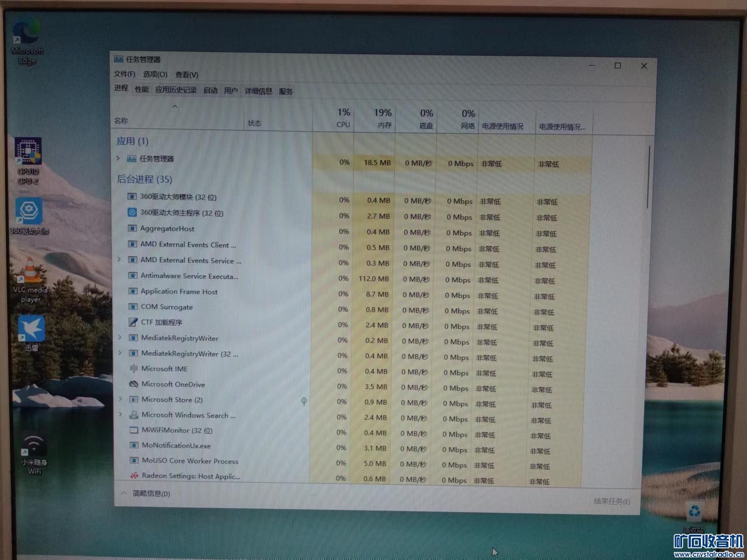This screenshot has height=560, width=747.
Task: Click the 结束任务 button
Action: [x=612, y=501]
